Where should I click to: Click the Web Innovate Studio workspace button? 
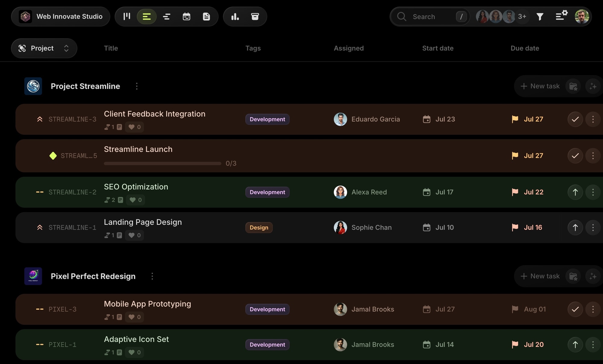tap(61, 16)
